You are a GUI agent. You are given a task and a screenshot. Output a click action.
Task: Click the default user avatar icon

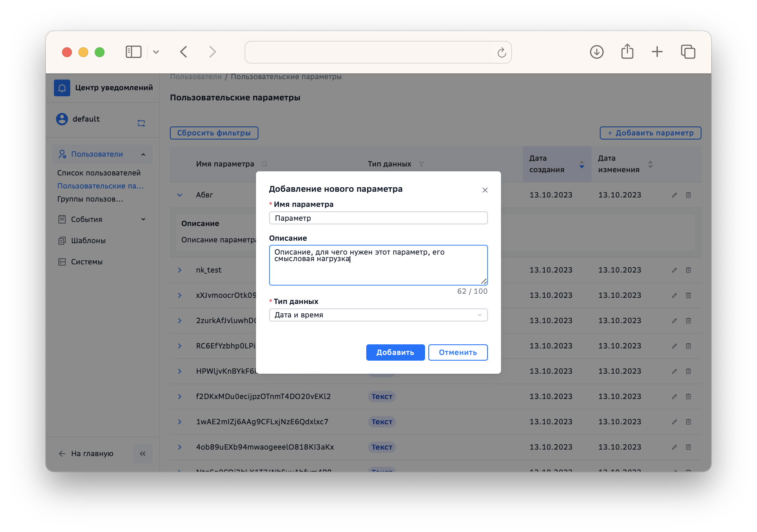click(x=62, y=119)
